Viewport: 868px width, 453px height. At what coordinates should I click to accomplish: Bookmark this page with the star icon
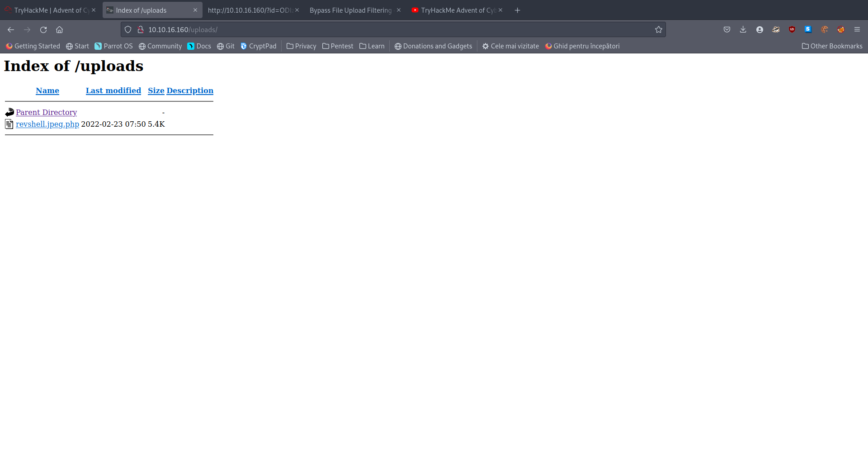[658, 30]
